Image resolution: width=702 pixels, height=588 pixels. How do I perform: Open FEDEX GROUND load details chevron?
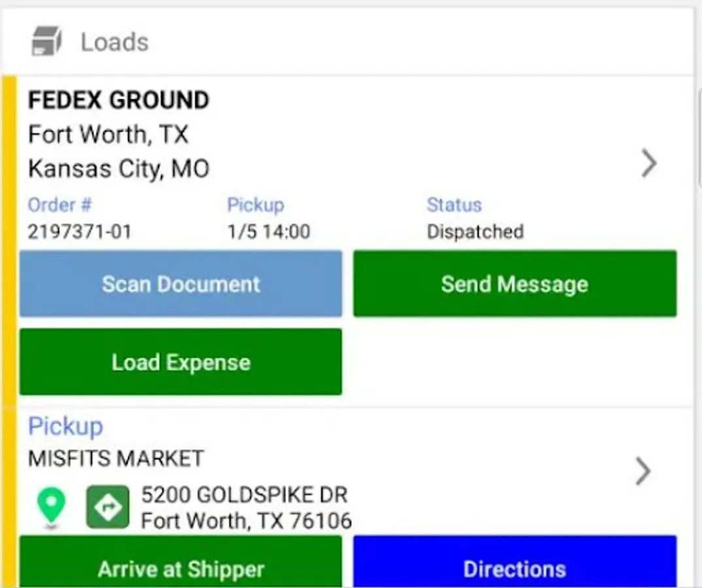click(x=648, y=163)
